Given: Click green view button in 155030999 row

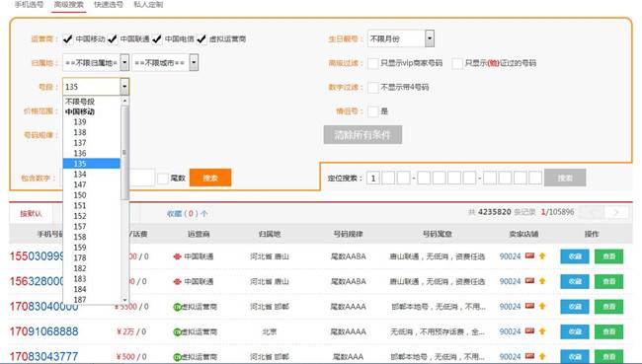Looking at the screenshot, I should [x=608, y=256].
